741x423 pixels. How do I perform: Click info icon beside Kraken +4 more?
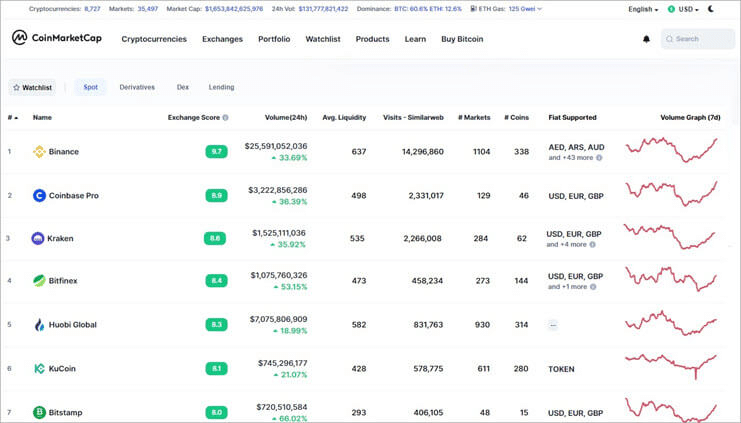[593, 245]
